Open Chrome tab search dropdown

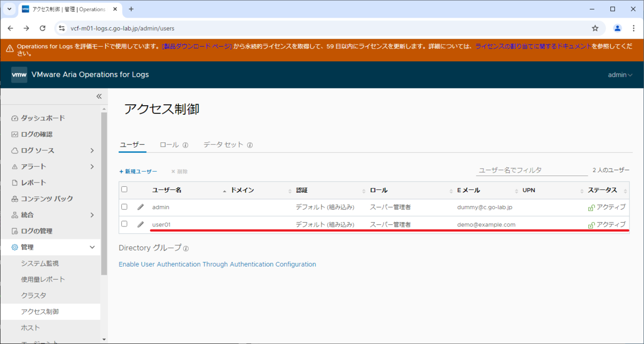click(9, 9)
